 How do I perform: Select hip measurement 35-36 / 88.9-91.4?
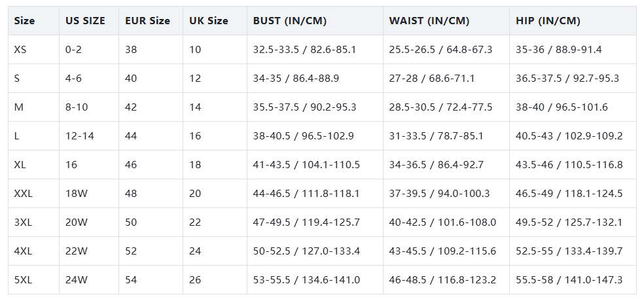pos(558,50)
